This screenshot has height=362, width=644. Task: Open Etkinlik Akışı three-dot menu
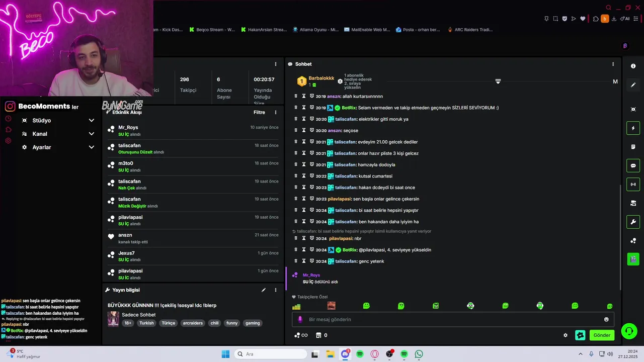click(276, 113)
